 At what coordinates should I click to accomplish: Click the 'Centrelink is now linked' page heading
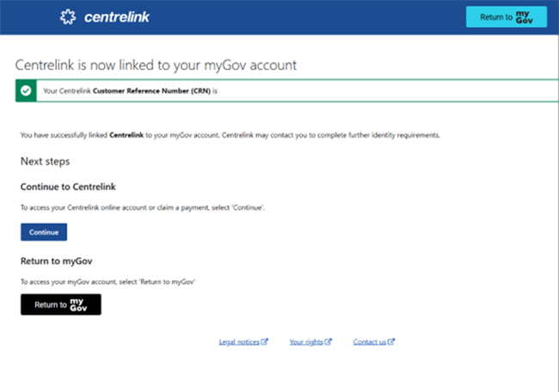156,65
